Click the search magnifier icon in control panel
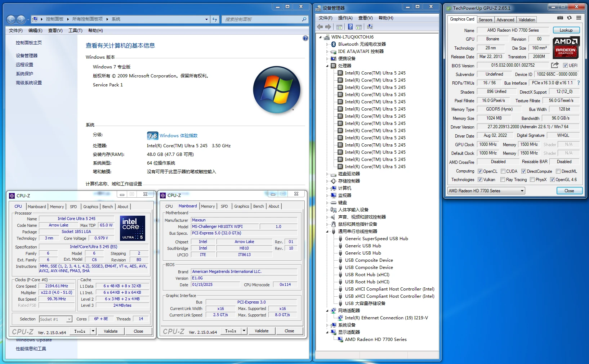589x364 pixels. 304,19
